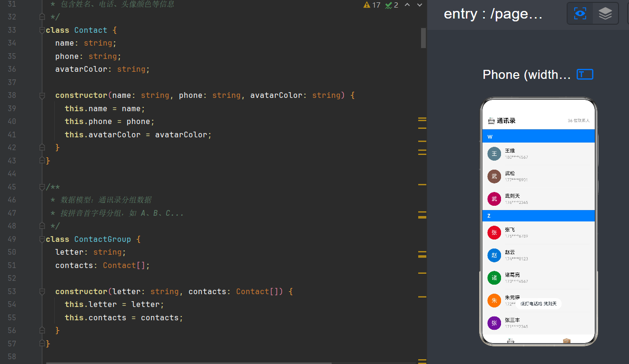Collapse the doc comment starting line 45
629x364 pixels.
[x=42, y=187]
